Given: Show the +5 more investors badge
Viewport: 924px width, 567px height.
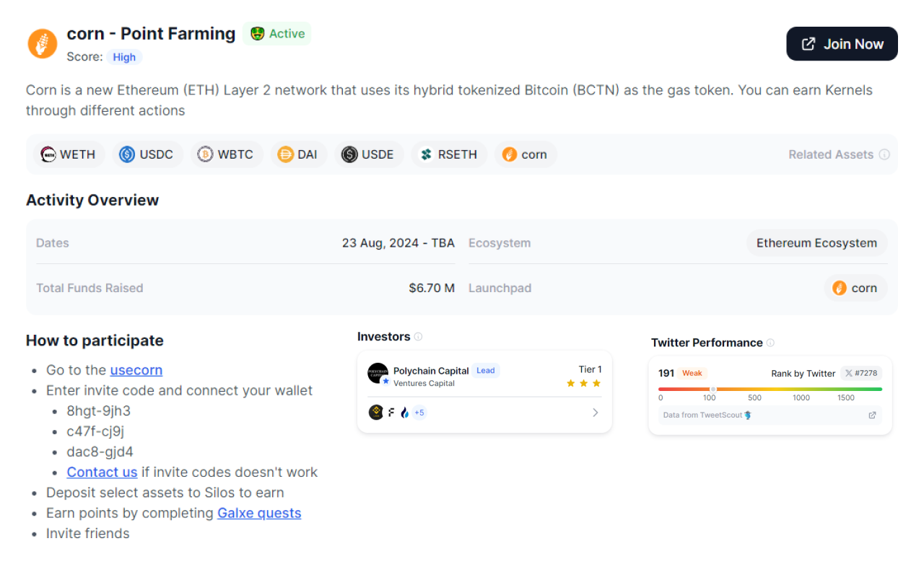Looking at the screenshot, I should point(419,413).
